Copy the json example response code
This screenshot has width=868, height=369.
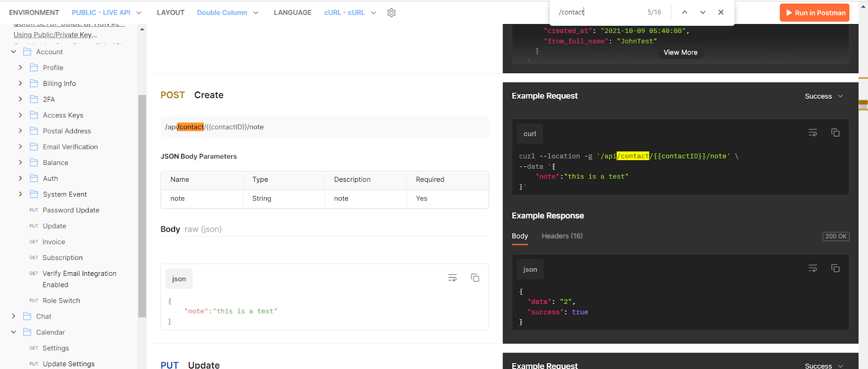pyautogui.click(x=835, y=269)
